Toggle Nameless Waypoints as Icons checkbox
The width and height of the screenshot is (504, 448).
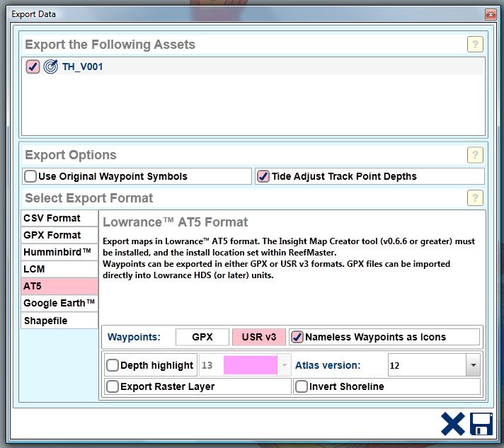[297, 337]
